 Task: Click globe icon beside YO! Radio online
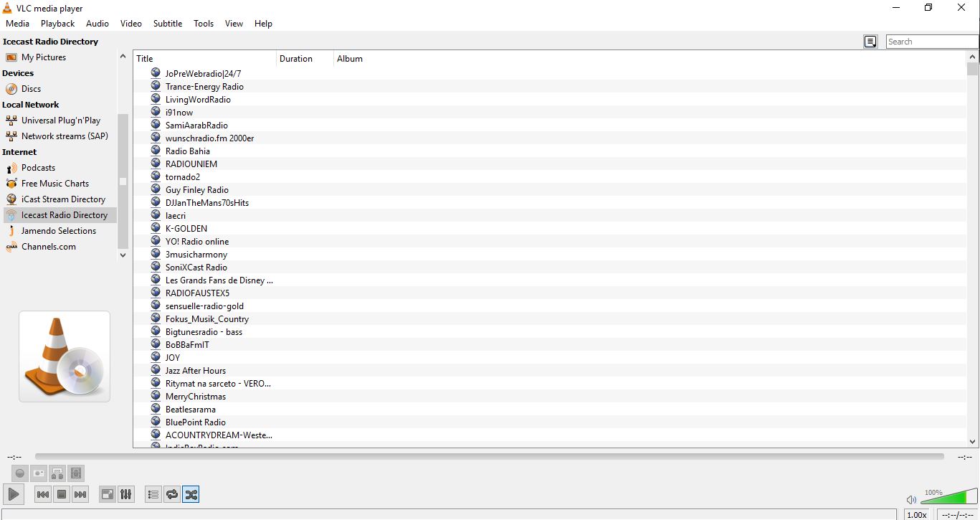[x=156, y=240]
